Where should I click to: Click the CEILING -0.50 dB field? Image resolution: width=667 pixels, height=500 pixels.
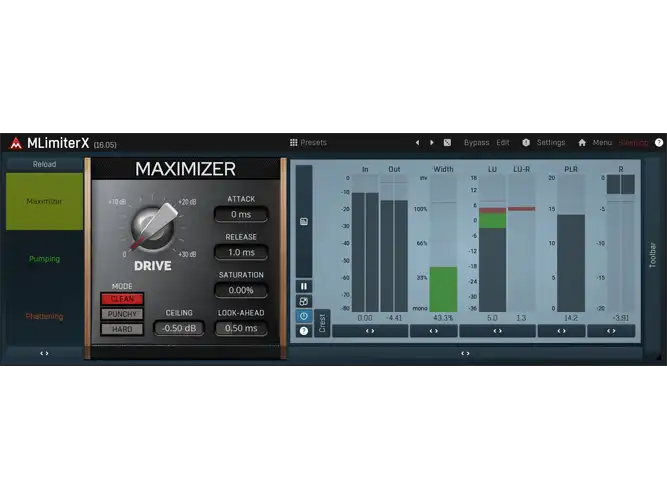(x=179, y=328)
